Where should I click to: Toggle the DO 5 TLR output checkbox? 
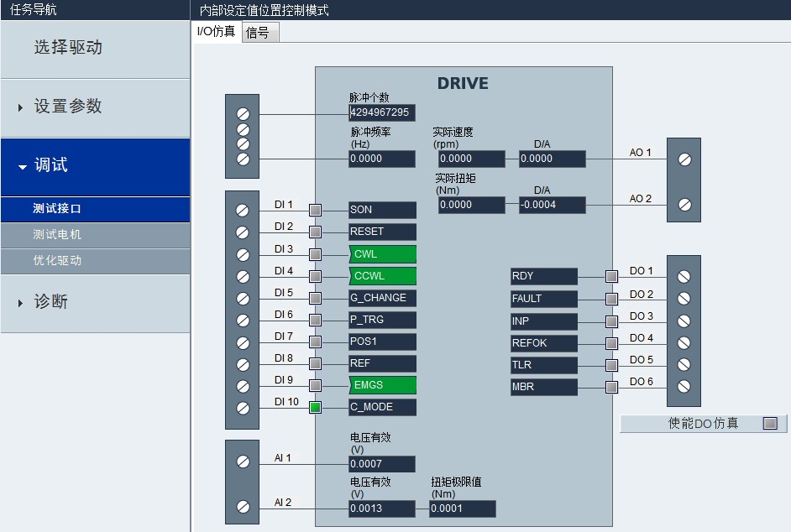(x=611, y=365)
